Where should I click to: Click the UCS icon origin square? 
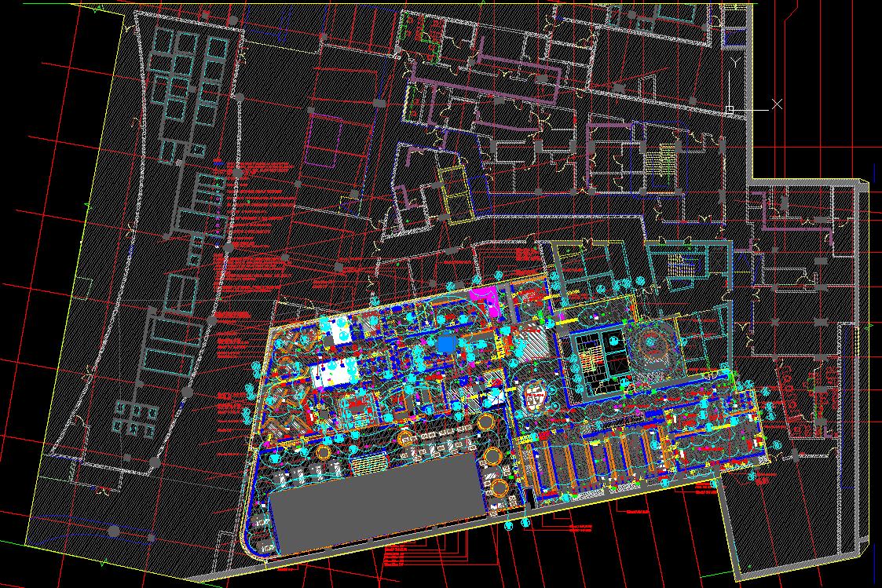point(729,110)
